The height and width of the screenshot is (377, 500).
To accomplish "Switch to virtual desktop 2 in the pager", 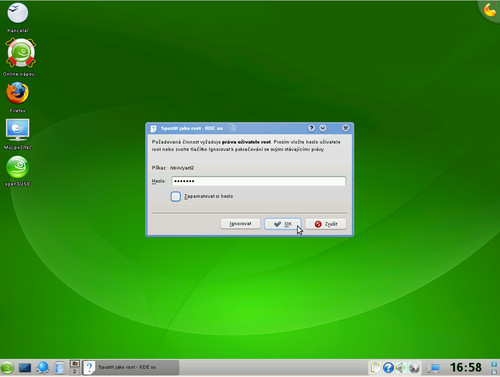I will 75,371.
